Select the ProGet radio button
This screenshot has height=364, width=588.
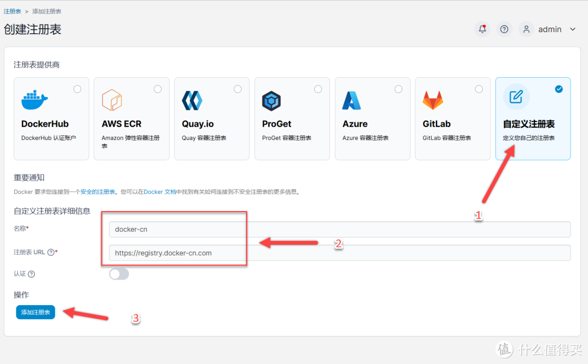[x=318, y=89]
